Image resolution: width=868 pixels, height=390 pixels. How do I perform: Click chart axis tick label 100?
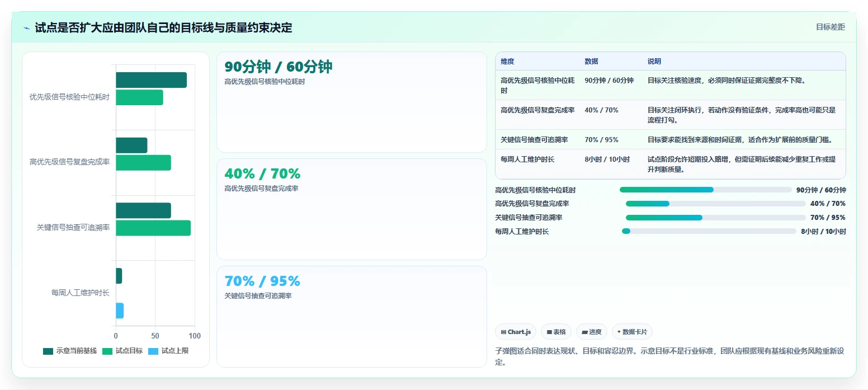(x=194, y=336)
